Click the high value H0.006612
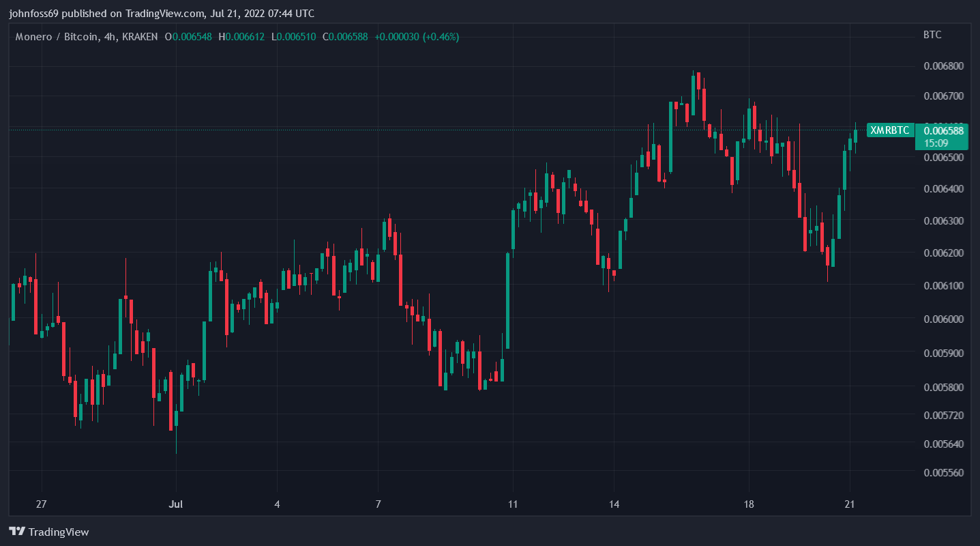The width and height of the screenshot is (980, 546). [242, 36]
